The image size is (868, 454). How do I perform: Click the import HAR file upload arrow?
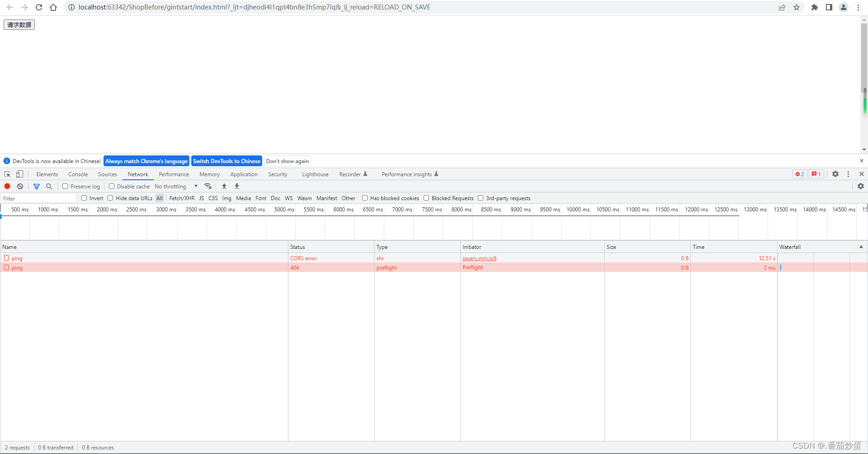(224, 186)
